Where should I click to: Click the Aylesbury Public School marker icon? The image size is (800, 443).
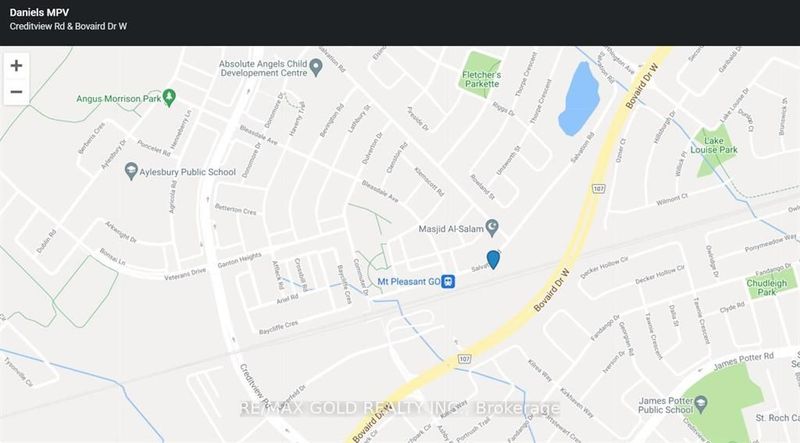[131, 171]
